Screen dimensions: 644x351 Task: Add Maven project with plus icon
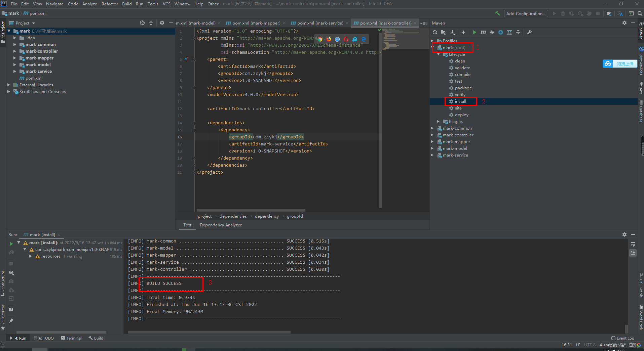tap(463, 32)
